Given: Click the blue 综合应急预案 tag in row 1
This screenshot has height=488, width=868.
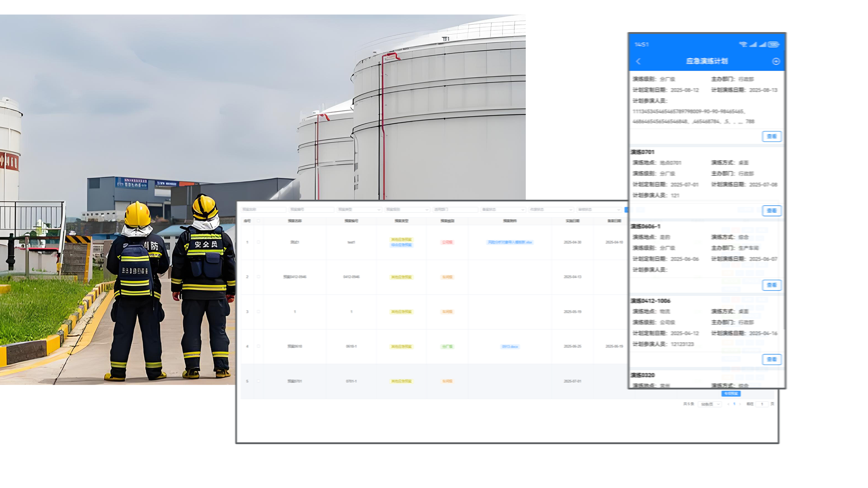Looking at the screenshot, I should 401,245.
